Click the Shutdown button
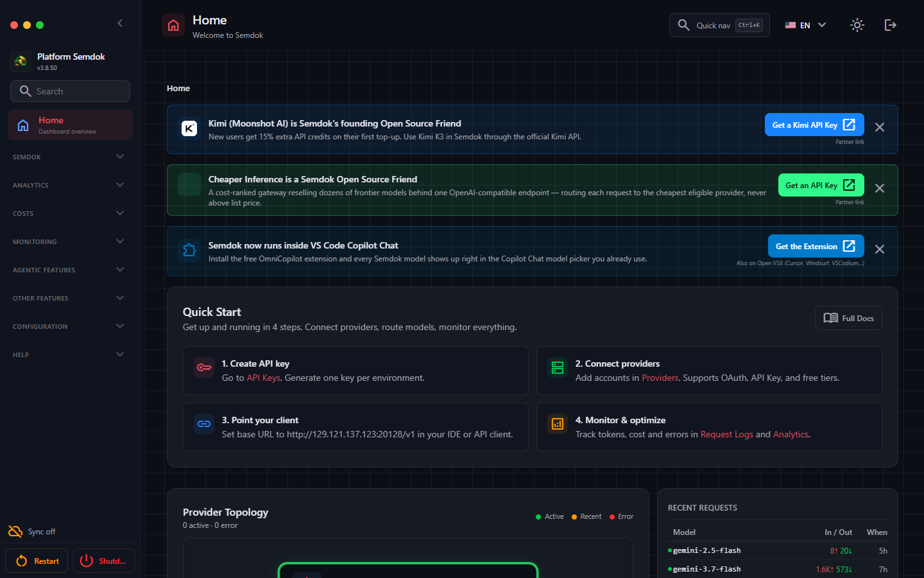The image size is (924, 578). [104, 561]
